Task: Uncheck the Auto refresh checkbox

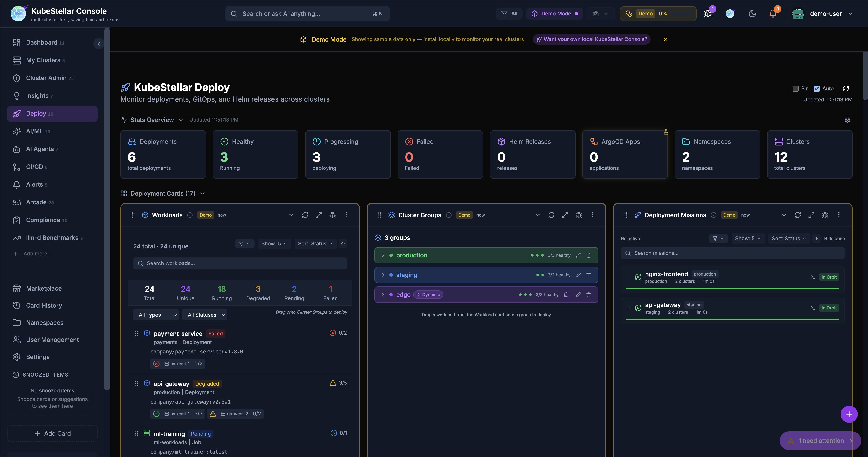Action: [x=816, y=88]
